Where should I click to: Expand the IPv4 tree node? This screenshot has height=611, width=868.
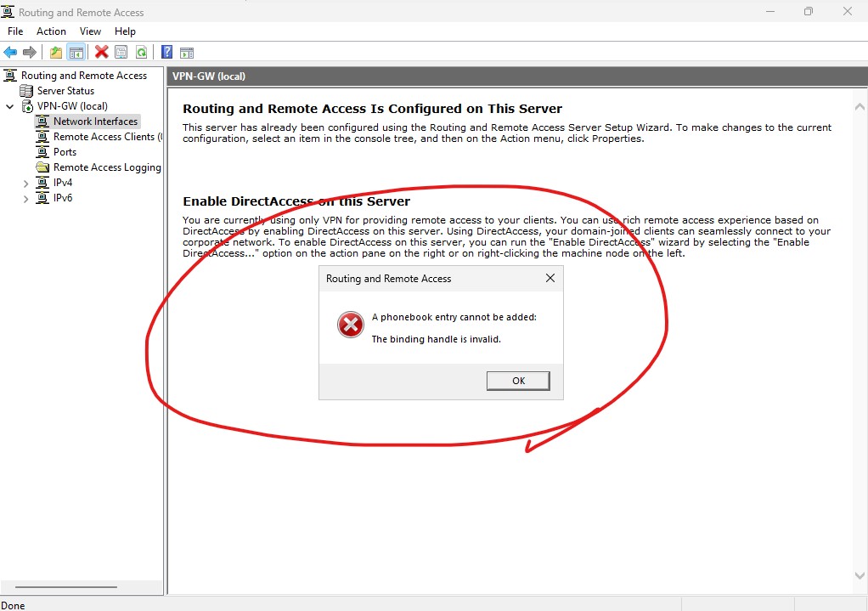(x=26, y=183)
